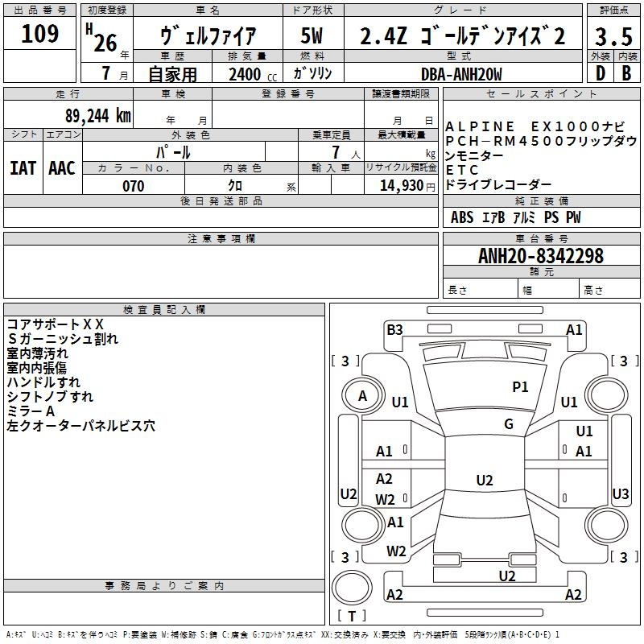Select the note ハンドルすれ
The width and height of the screenshot is (644, 644).
click(43, 382)
